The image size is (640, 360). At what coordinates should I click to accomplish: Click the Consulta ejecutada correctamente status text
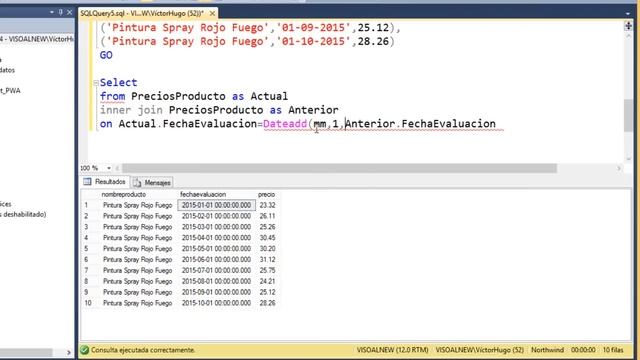coord(143,350)
